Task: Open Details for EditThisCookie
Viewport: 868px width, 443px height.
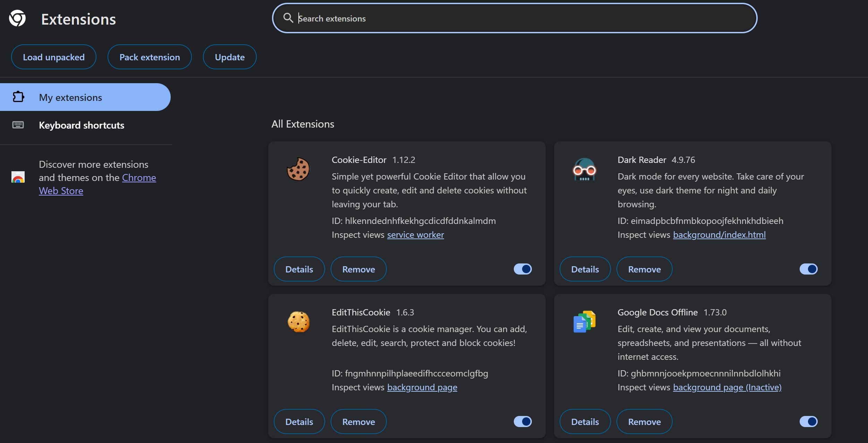Action: 299,422
